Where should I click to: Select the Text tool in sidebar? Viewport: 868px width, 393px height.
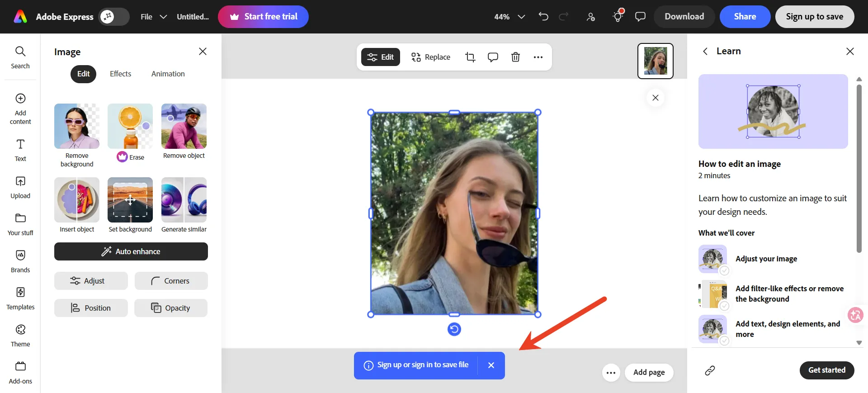tap(20, 151)
